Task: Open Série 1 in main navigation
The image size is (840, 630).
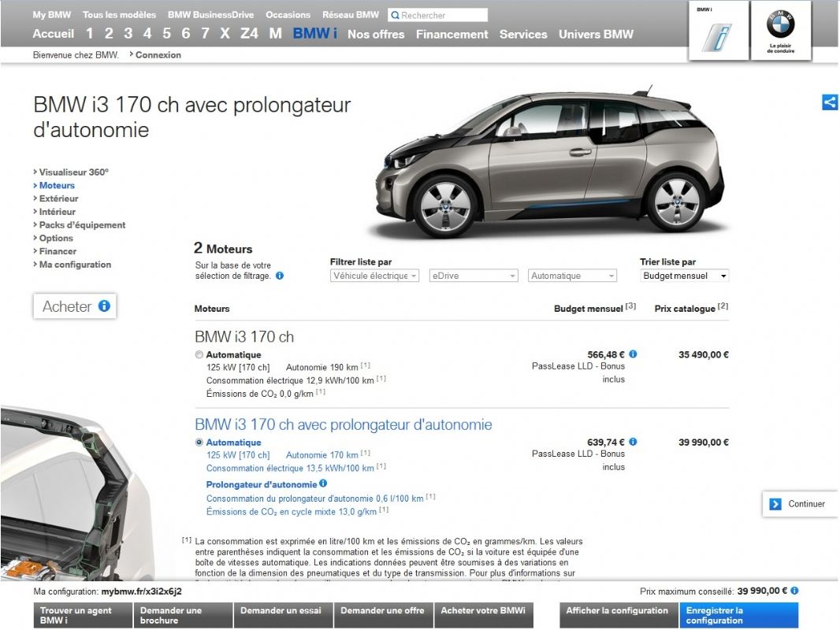Action: (90, 34)
